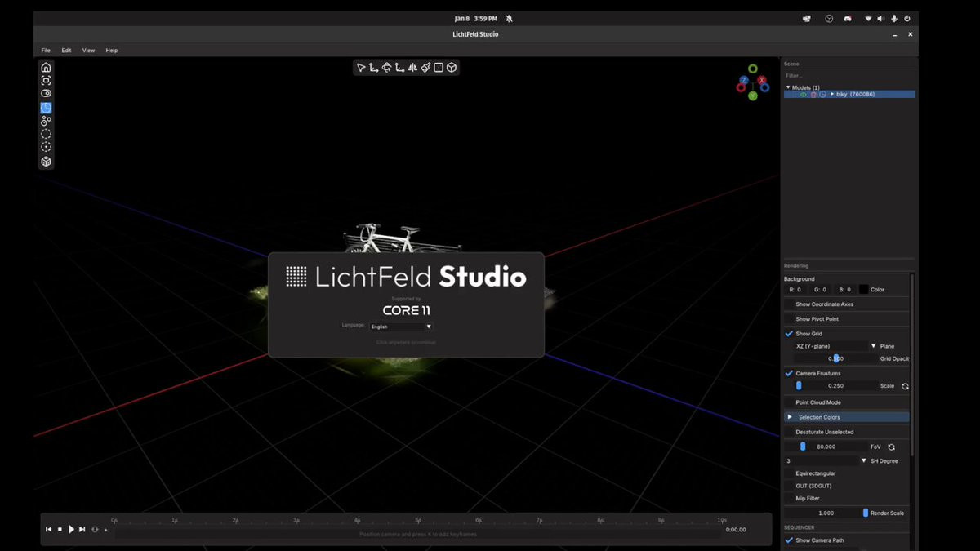This screenshot has width=980, height=551.
Task: Click the dashed circle with center dot icon
Action: [46, 148]
